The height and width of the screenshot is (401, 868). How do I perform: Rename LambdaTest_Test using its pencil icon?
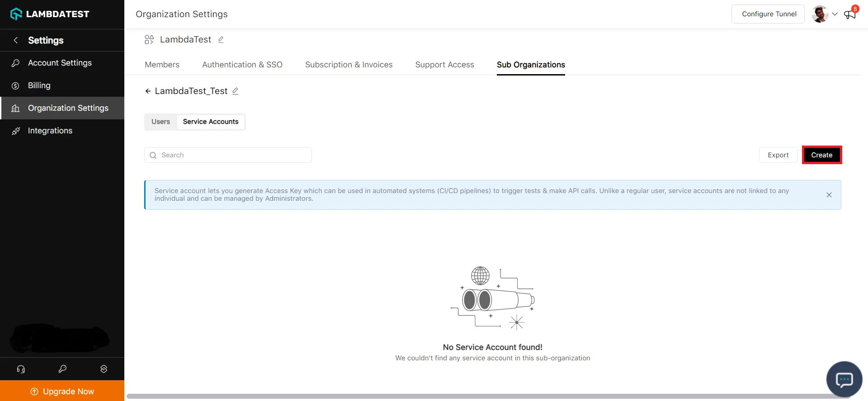point(236,91)
